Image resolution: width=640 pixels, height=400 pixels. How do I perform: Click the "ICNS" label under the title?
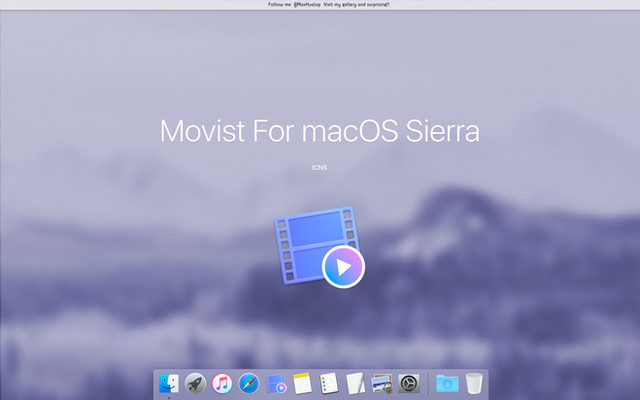point(320,167)
